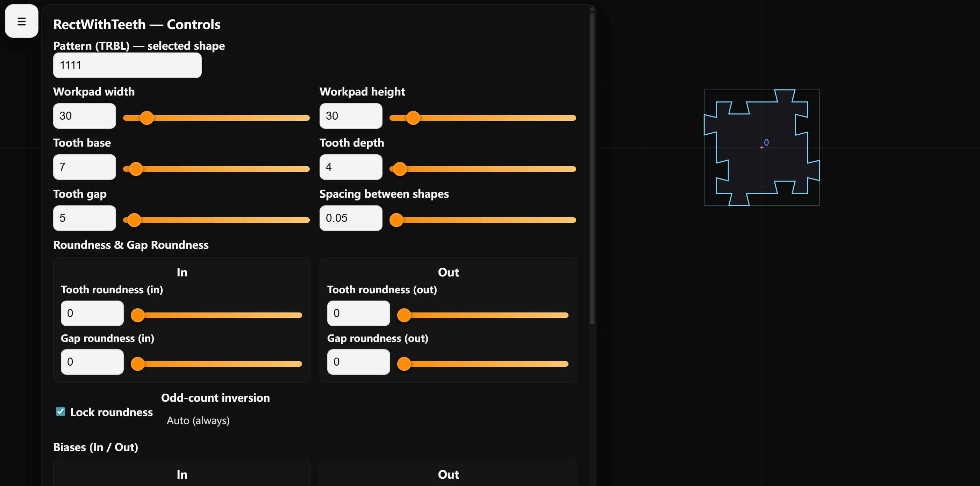Screen dimensions: 980x486
Task: Click the Pattern (TRBL) input field
Action: pyautogui.click(x=127, y=65)
